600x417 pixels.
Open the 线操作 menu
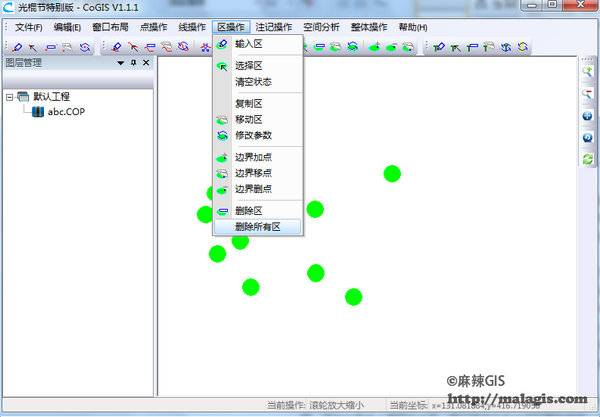[192, 27]
